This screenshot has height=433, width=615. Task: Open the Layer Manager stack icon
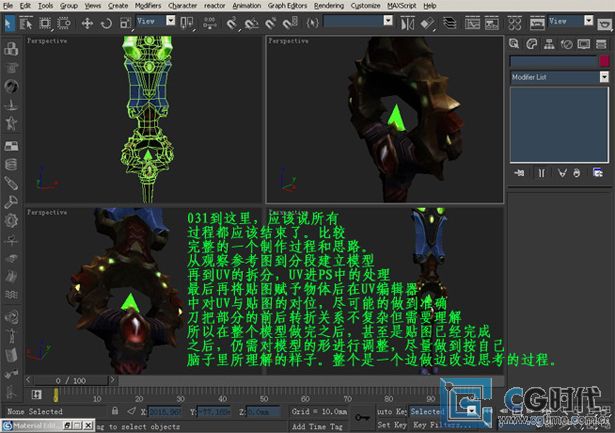tap(449, 24)
